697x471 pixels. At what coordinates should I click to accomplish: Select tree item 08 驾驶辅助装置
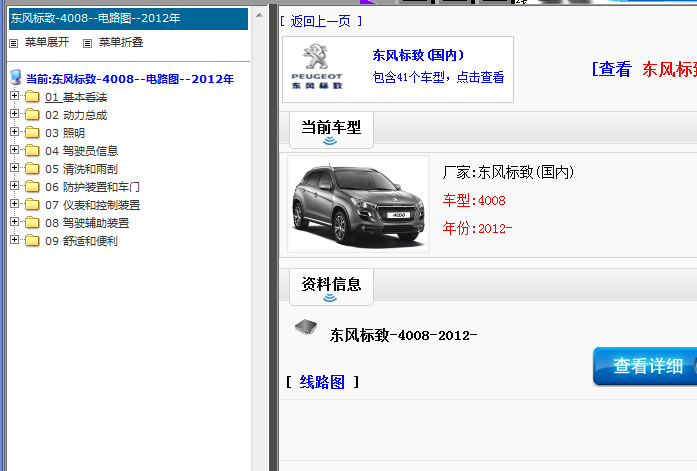tap(87, 223)
